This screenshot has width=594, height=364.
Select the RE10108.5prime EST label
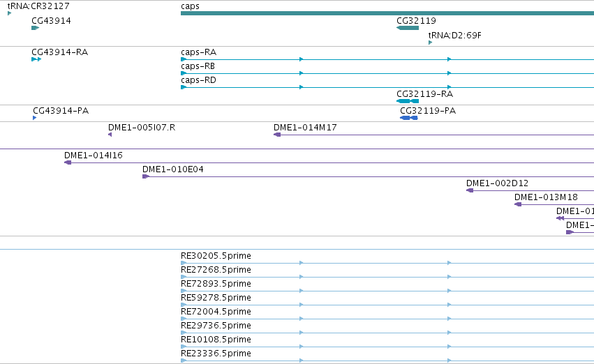(x=216, y=340)
